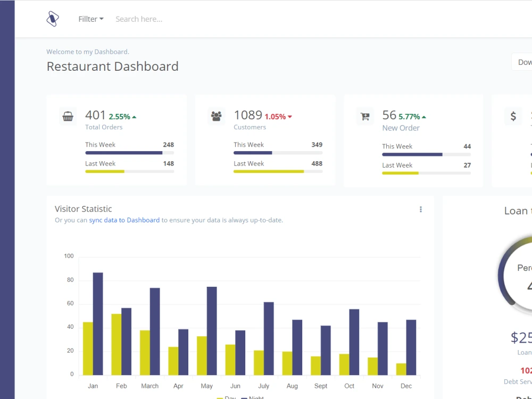Open the Fillter dropdown
Image resolution: width=532 pixels, height=399 pixels.
[x=90, y=19]
